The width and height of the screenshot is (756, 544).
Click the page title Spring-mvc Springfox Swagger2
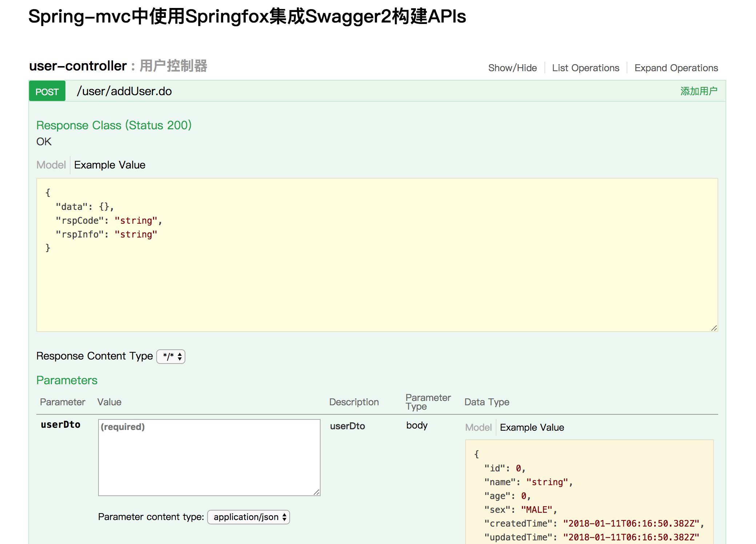click(247, 16)
